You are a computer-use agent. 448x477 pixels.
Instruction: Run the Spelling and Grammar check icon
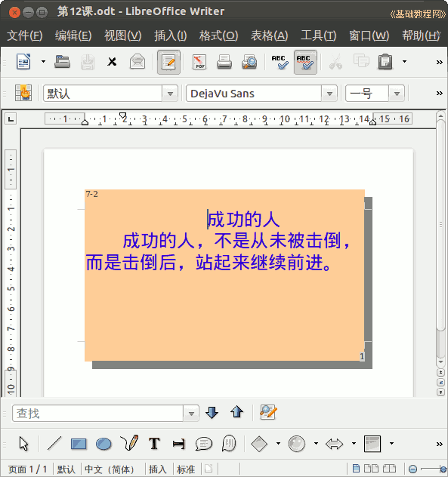[280, 62]
